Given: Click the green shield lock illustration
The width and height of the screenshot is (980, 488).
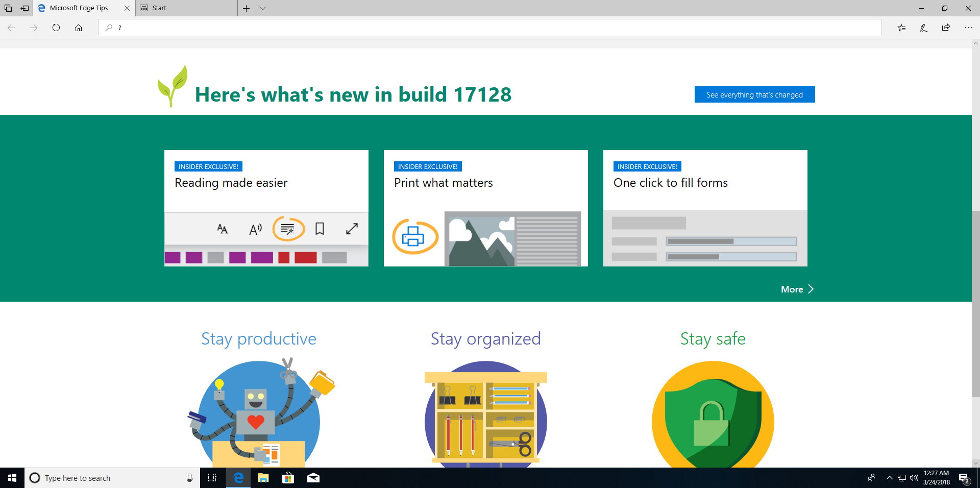Looking at the screenshot, I should [x=713, y=414].
